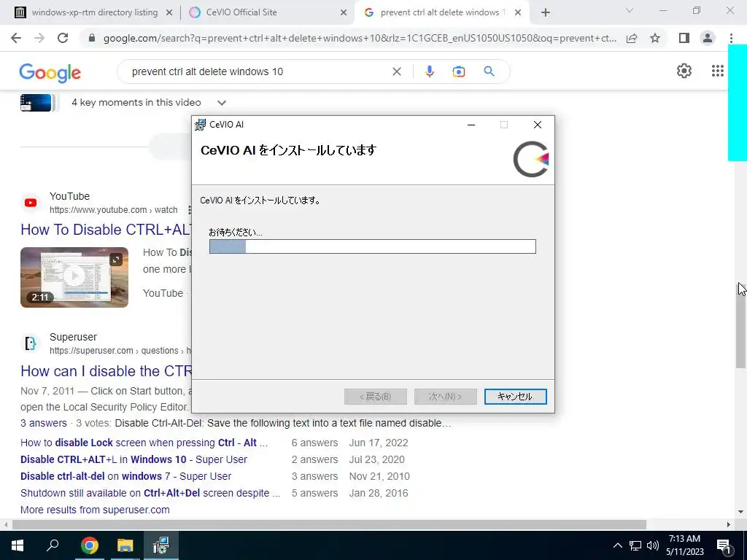Open How To Disable CTRL+ALT video result
This screenshot has height=560, width=747.
[x=105, y=230]
